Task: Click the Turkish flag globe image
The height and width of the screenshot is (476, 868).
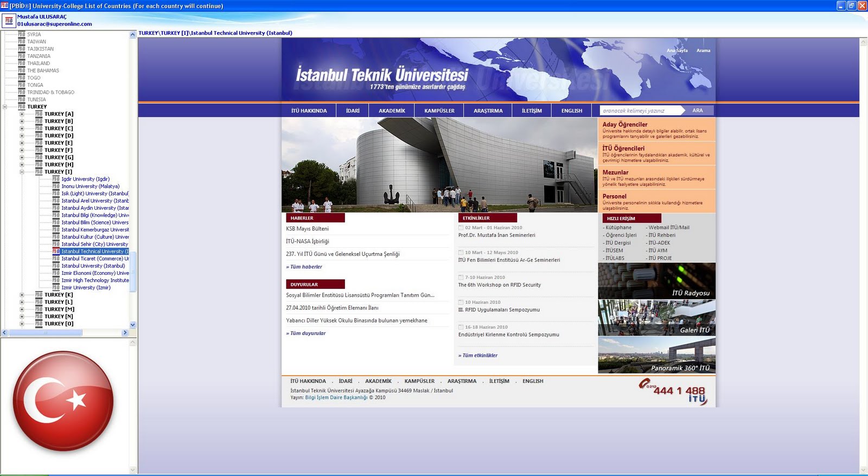Action: (63, 402)
